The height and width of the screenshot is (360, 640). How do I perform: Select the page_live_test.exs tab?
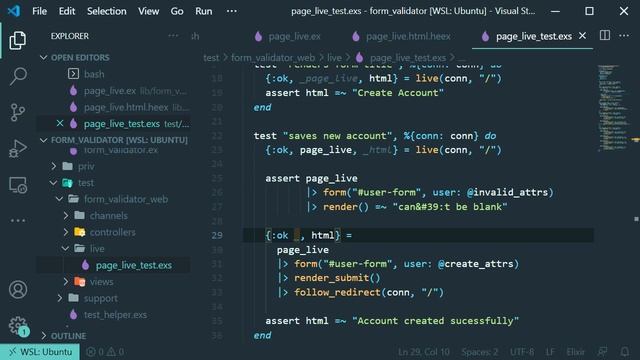point(532,36)
